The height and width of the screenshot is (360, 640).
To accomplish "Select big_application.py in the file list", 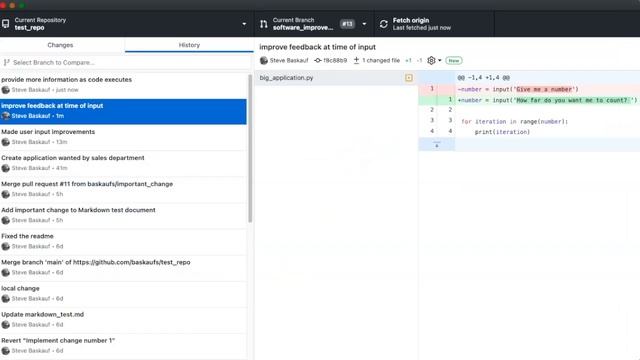I will tap(336, 78).
